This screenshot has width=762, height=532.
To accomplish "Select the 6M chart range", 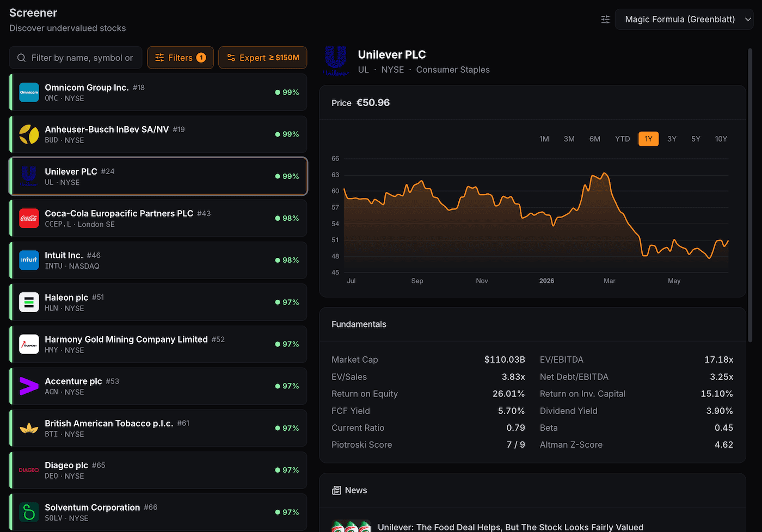I will click(595, 139).
